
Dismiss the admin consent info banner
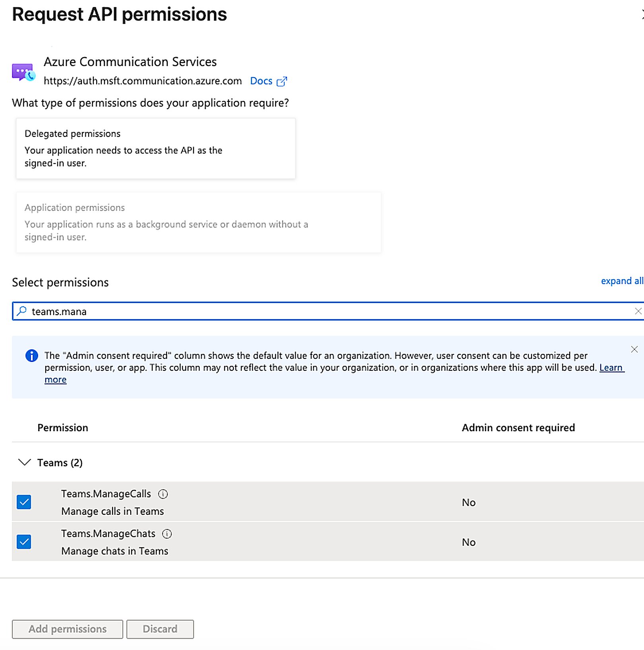634,349
